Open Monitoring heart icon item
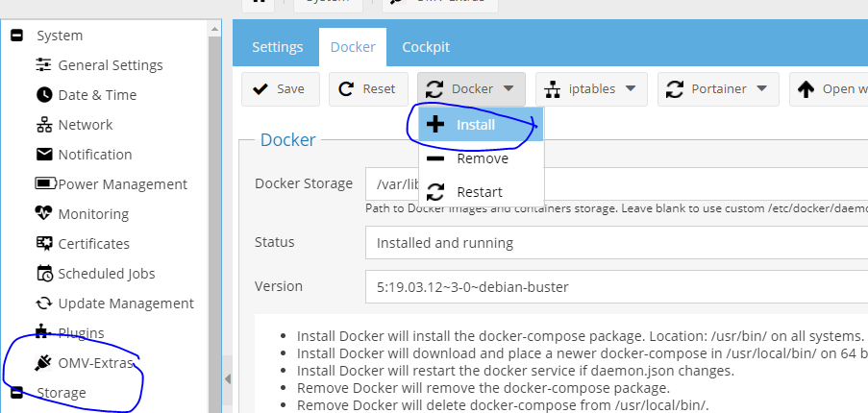 44,214
